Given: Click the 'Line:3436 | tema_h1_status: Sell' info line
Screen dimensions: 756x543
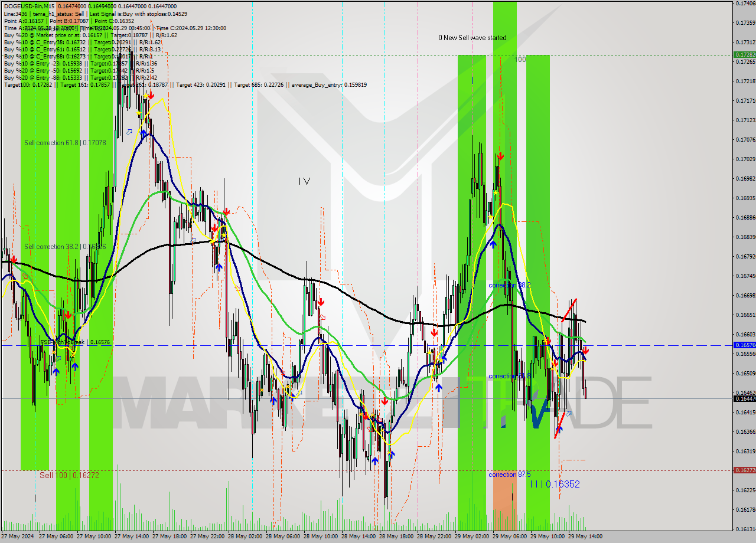Looking at the screenshot, I should (x=96, y=14).
